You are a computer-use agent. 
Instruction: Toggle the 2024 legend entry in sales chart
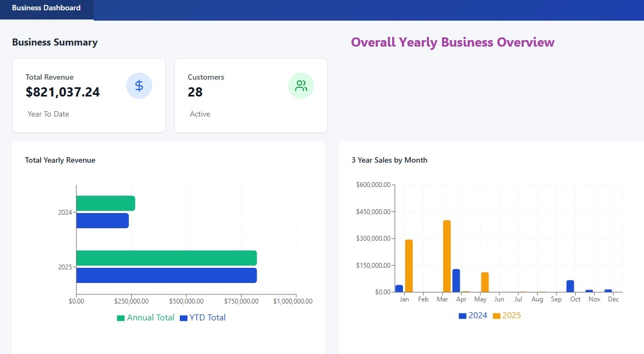point(473,316)
